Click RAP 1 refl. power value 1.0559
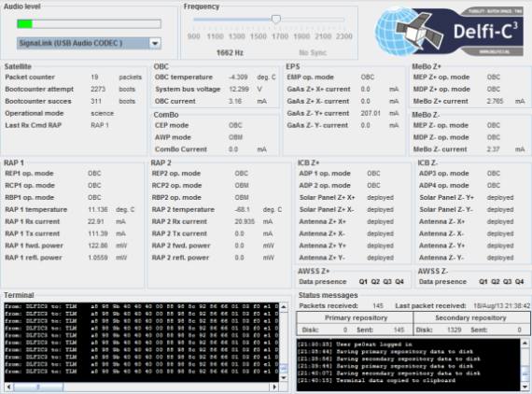 pyautogui.click(x=98, y=258)
